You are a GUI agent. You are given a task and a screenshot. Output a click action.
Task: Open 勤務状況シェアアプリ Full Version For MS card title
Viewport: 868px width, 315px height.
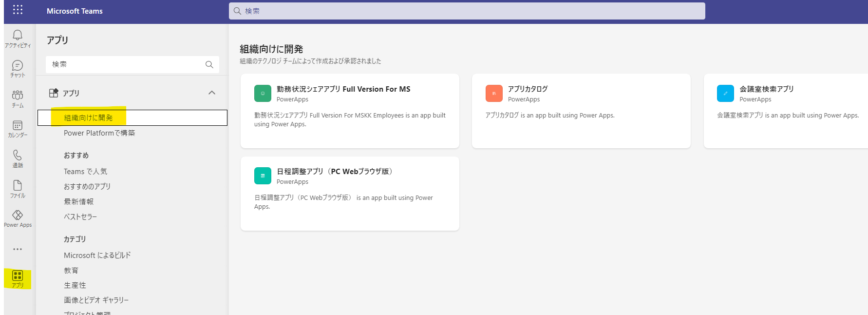click(343, 89)
